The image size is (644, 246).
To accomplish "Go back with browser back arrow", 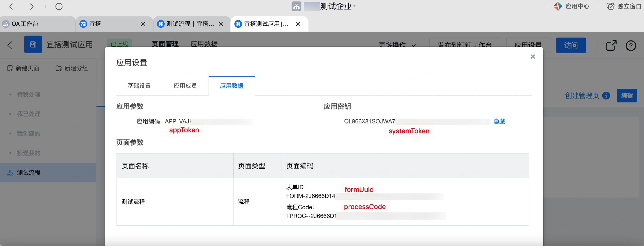I will click(x=11, y=6).
